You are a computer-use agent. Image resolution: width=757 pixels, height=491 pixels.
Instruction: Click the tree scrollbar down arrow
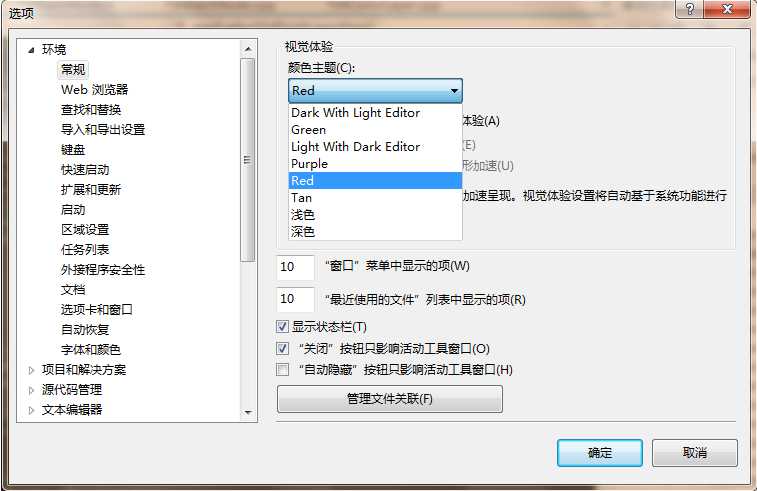pos(248,412)
